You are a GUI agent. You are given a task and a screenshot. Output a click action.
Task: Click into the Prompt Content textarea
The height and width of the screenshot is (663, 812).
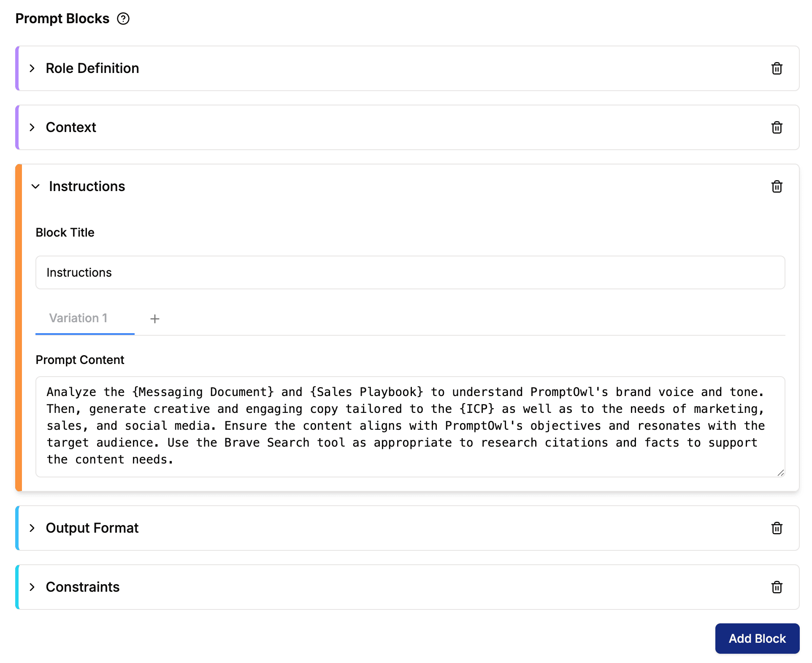click(409, 426)
